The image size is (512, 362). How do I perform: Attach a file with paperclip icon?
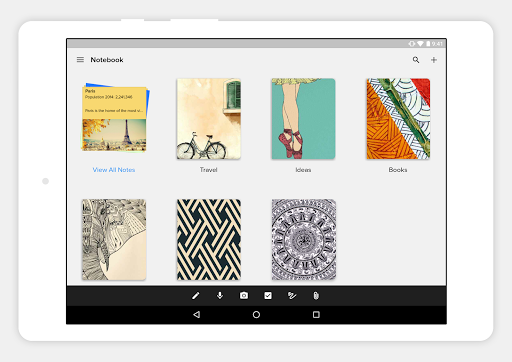click(316, 296)
